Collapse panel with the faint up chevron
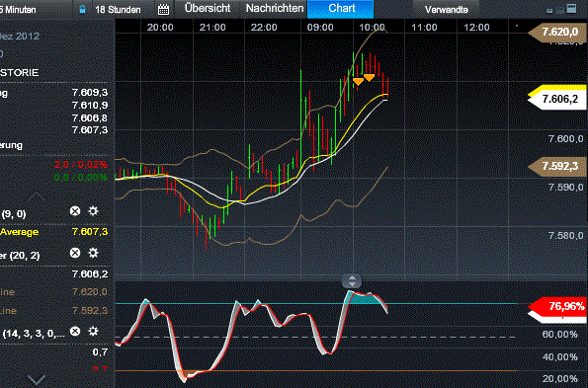This screenshot has height=388, width=588. (x=37, y=195)
